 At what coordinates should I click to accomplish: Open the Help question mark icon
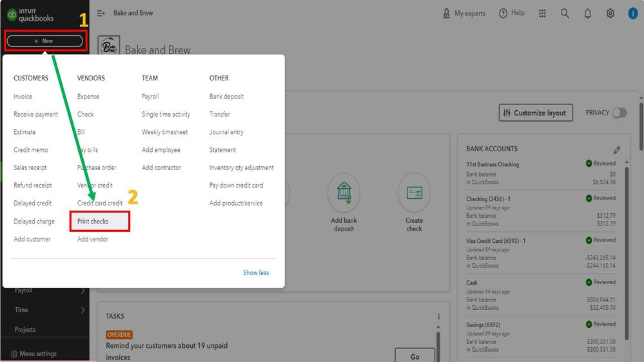tap(503, 14)
